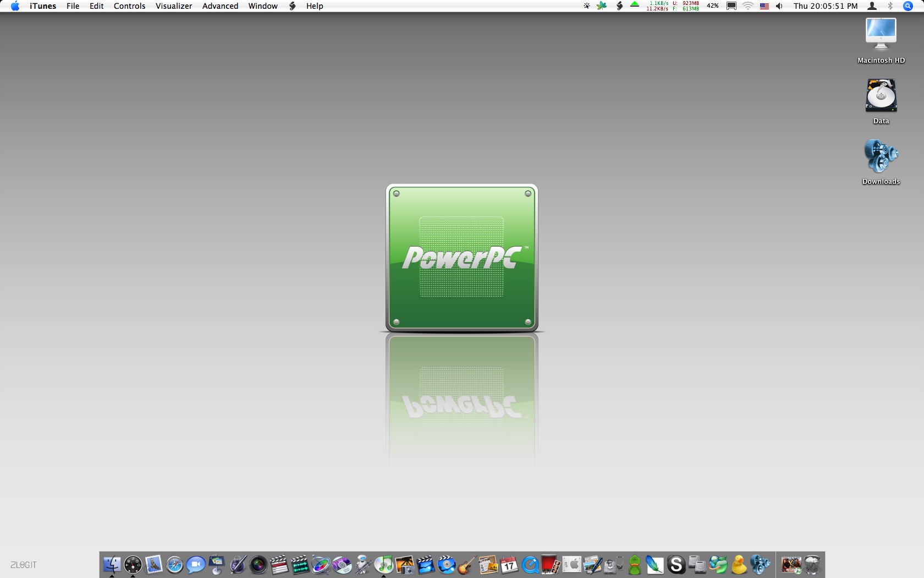This screenshot has height=578, width=924.
Task: Open the File menu
Action: (x=73, y=6)
